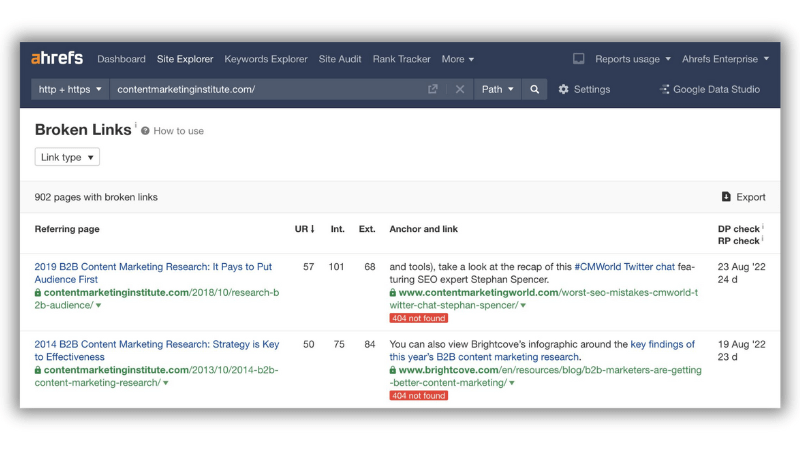Click the How to use help icon

[x=145, y=131]
